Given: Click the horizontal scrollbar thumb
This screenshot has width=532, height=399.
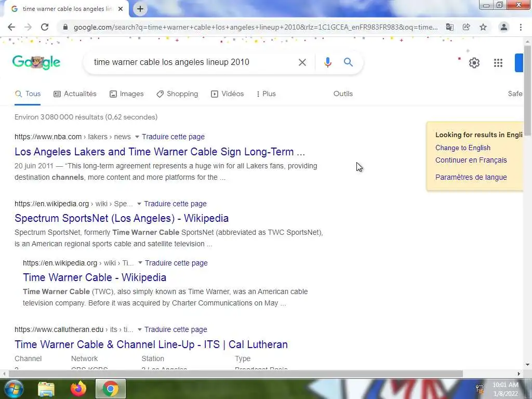Looking at the screenshot, I should [236, 374].
